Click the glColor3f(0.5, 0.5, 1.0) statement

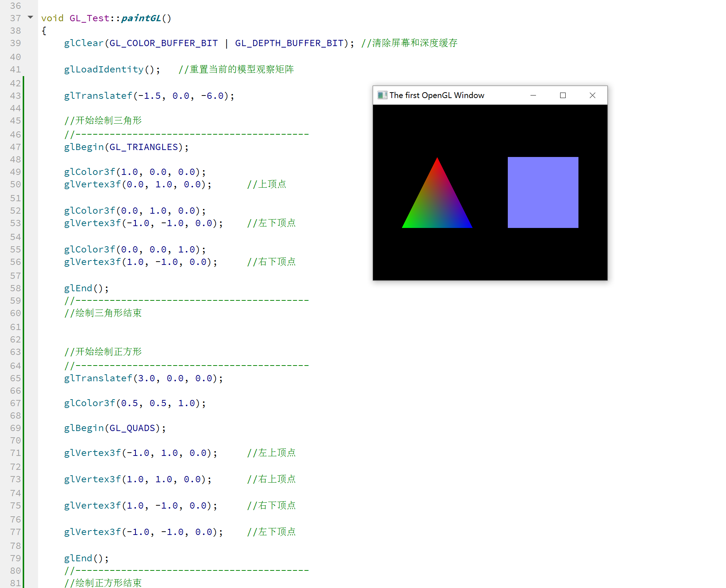(134, 403)
